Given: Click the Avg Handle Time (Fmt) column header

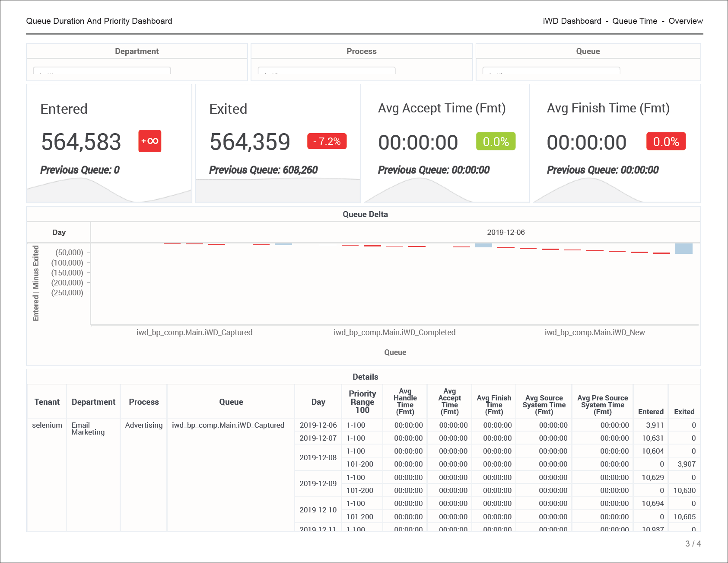Looking at the screenshot, I should point(405,402).
